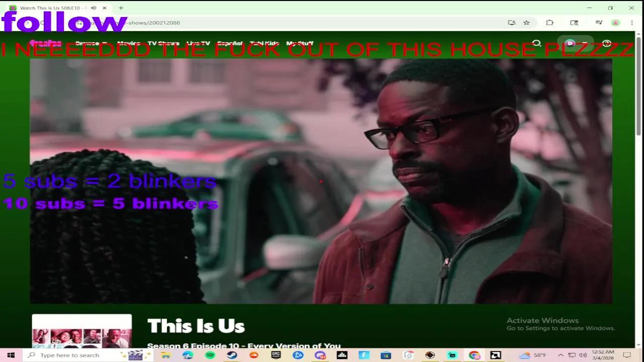The image size is (644, 362).
Task: Open the black bars taskbar icon
Action: click(342, 355)
